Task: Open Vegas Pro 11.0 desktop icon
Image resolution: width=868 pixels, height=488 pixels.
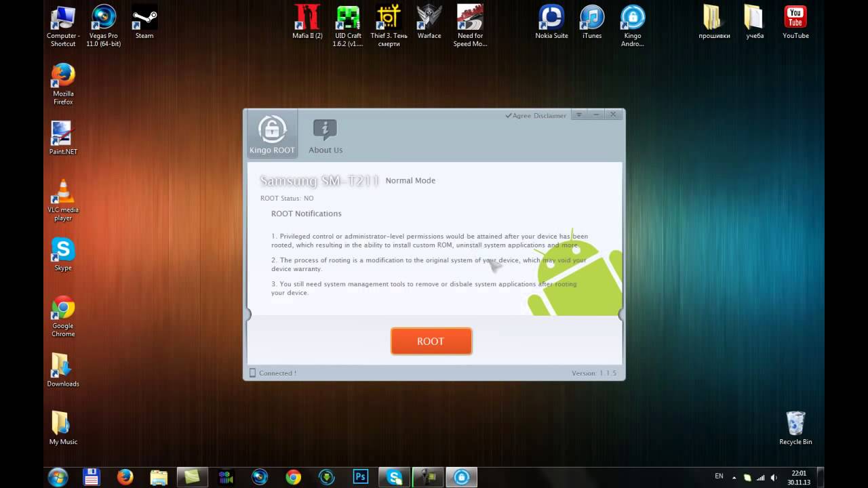Action: click(104, 26)
